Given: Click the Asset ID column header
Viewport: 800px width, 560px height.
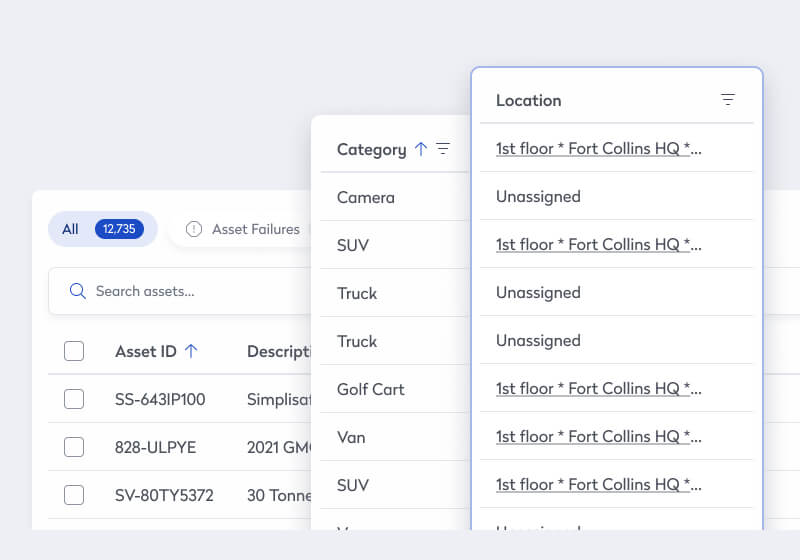Looking at the screenshot, I should tap(145, 351).
